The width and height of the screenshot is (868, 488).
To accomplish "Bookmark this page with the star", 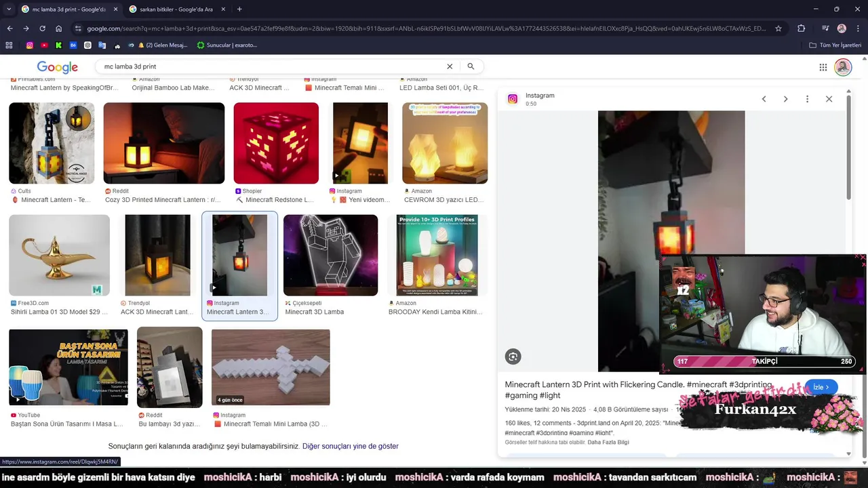I will (x=778, y=28).
